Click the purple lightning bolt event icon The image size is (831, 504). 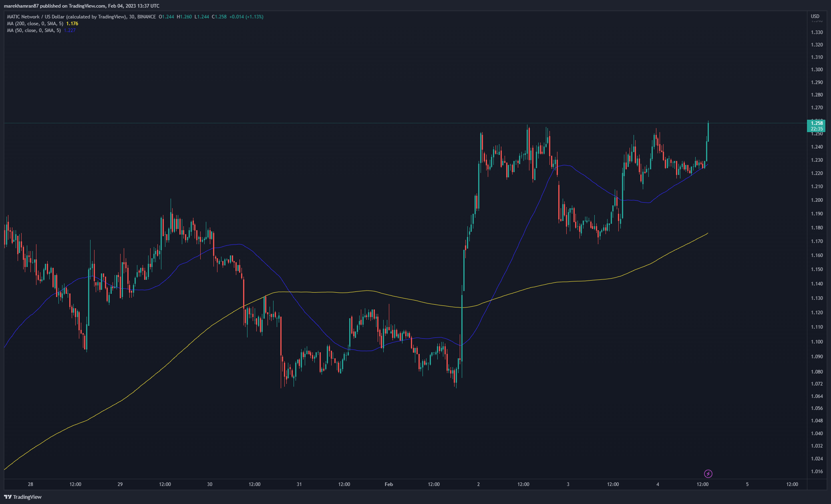[708, 474]
